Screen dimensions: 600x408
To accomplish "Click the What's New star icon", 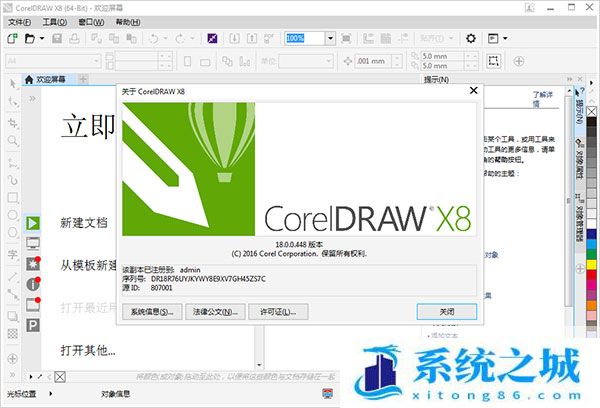I will click(33, 264).
